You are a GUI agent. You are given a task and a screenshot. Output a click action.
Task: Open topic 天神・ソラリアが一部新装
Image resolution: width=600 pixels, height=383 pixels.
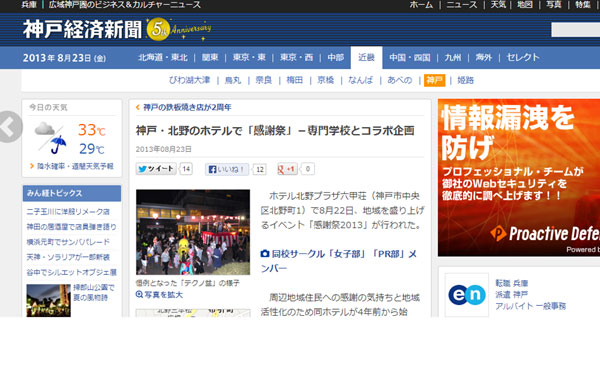click(x=68, y=257)
